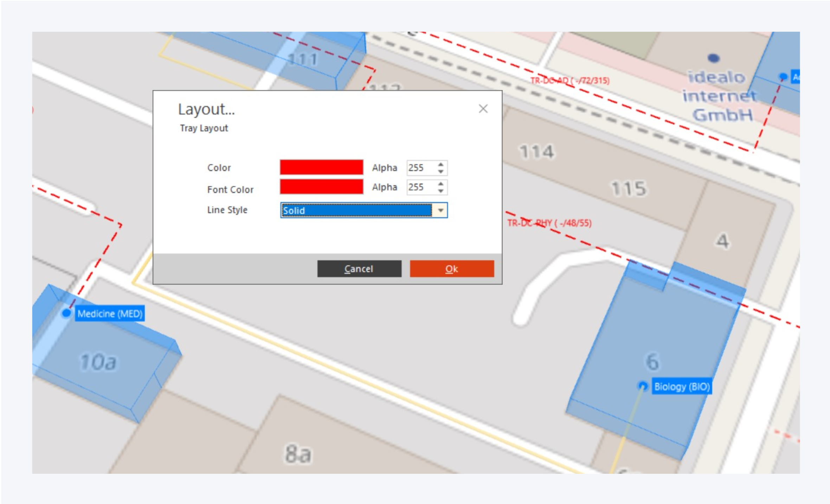This screenshot has height=504, width=830.
Task: Select the TR-DC-AD tray label
Action: click(x=570, y=81)
